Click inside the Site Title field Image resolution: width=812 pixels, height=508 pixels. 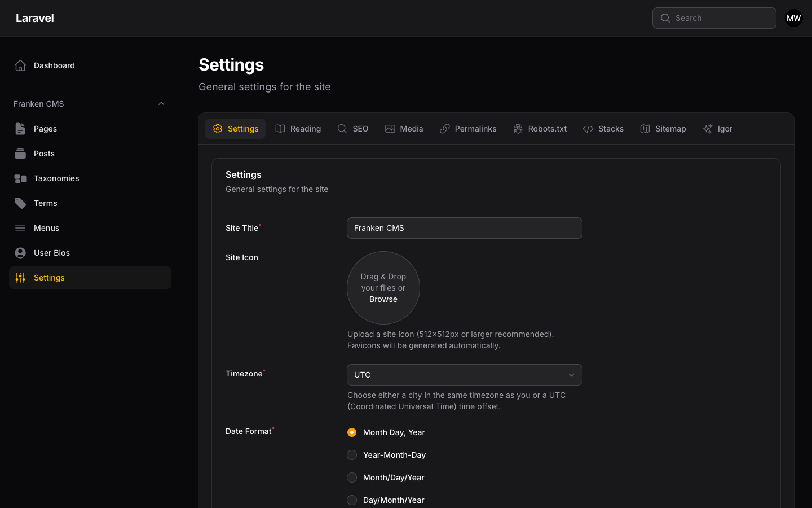(464, 228)
